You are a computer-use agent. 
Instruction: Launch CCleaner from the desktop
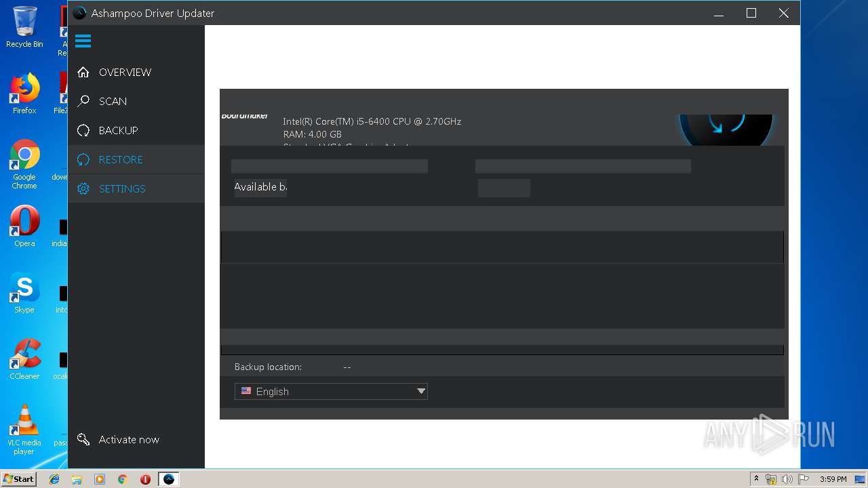tap(24, 359)
